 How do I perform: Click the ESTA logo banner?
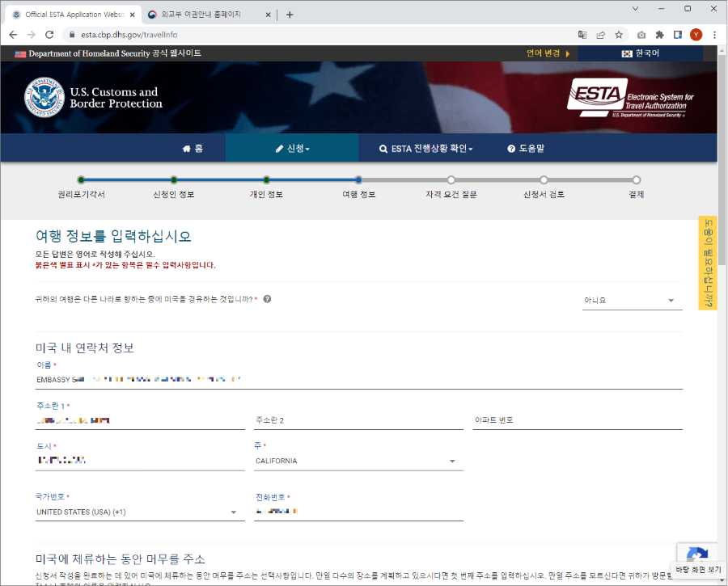pyautogui.click(x=630, y=97)
